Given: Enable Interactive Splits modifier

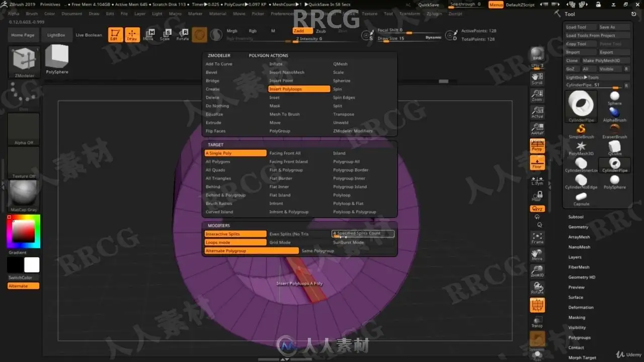Looking at the screenshot, I should coord(235,234).
